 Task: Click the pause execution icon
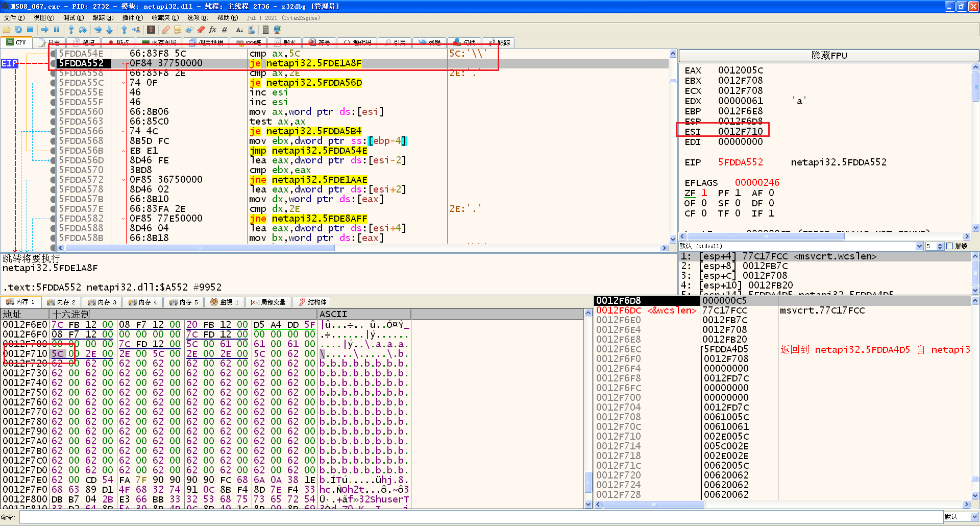(56, 30)
